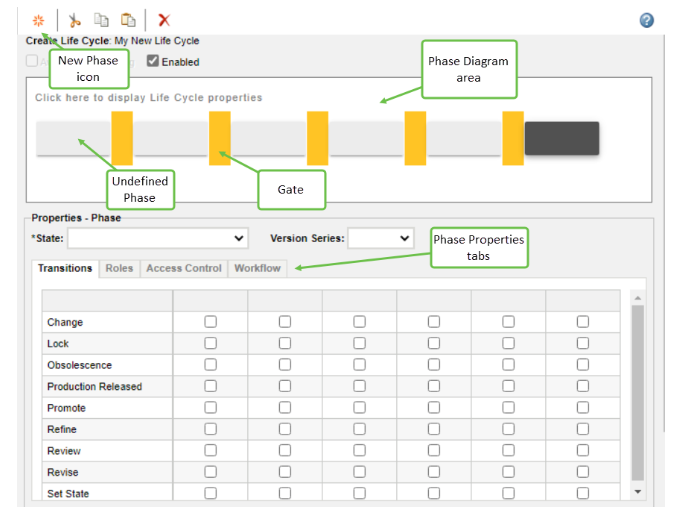673x510 pixels.
Task: Click the 'Set State' row label
Action: [x=68, y=494]
